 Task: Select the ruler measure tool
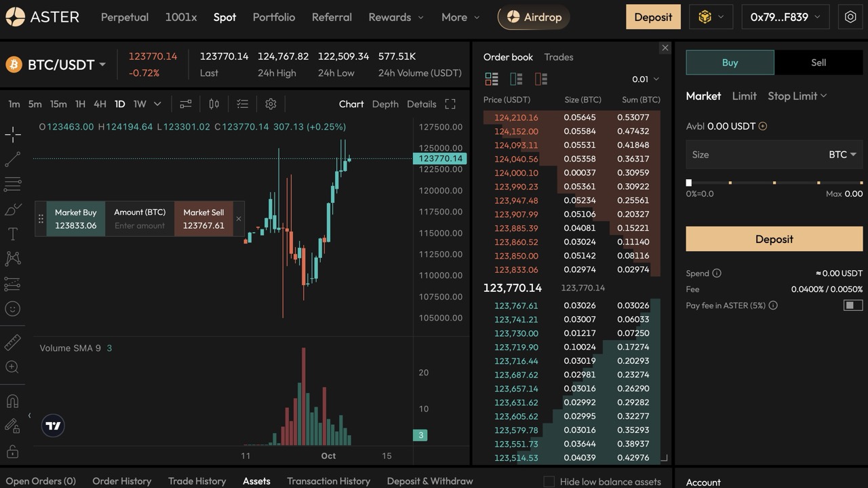pos(13,343)
